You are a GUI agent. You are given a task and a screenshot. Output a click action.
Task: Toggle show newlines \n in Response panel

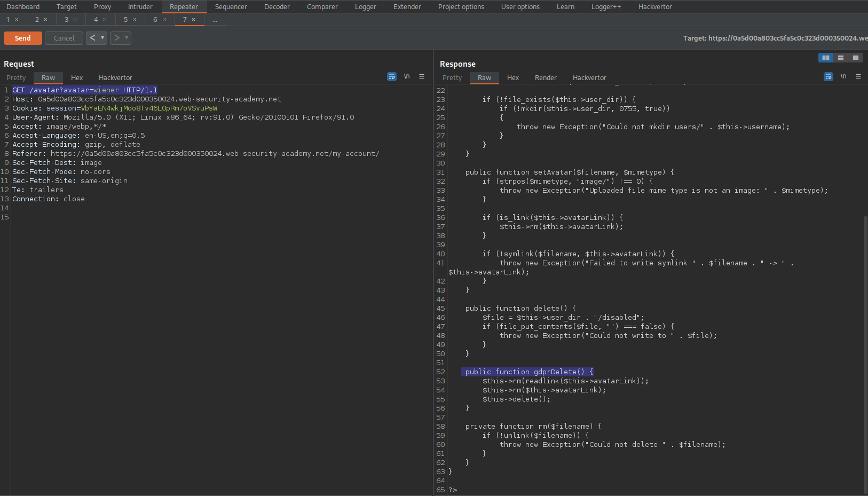pyautogui.click(x=843, y=76)
